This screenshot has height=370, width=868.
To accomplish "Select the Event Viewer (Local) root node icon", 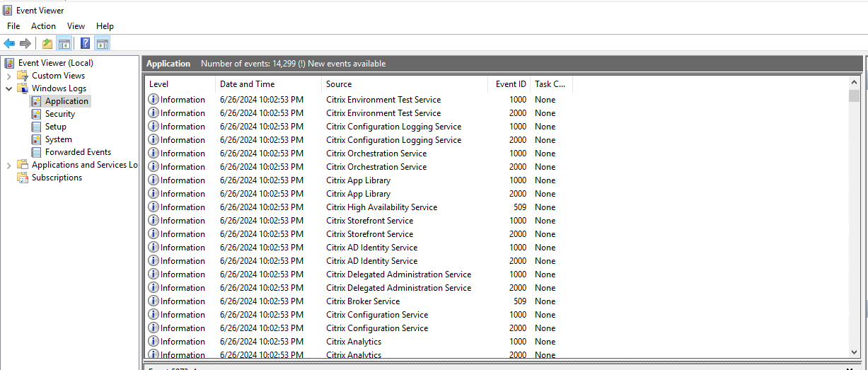I will [10, 63].
